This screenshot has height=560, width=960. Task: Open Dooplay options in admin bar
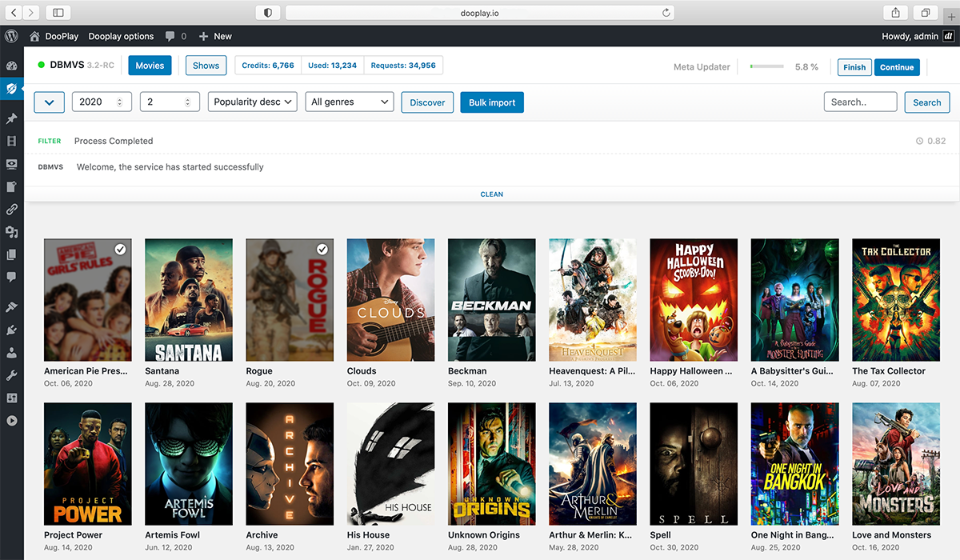(x=121, y=37)
